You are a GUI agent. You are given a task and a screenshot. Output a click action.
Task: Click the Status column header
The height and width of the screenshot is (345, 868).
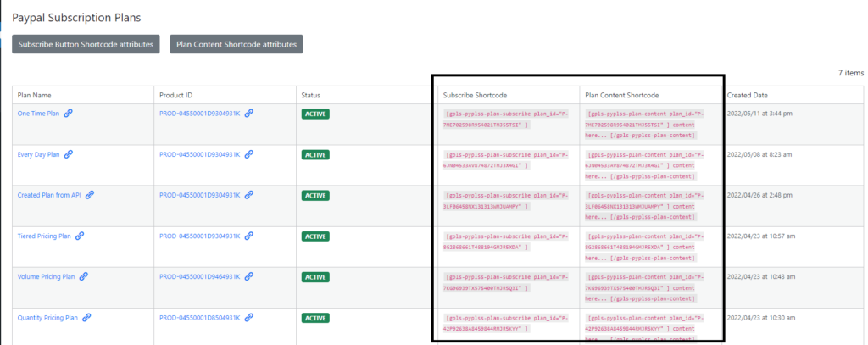click(310, 95)
